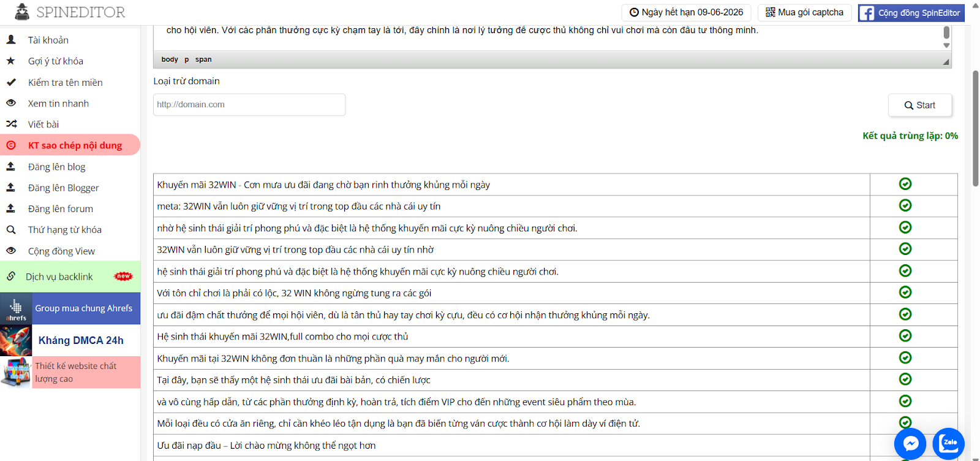Open the Messenger chat bubble
980x461 pixels.
[x=910, y=444]
